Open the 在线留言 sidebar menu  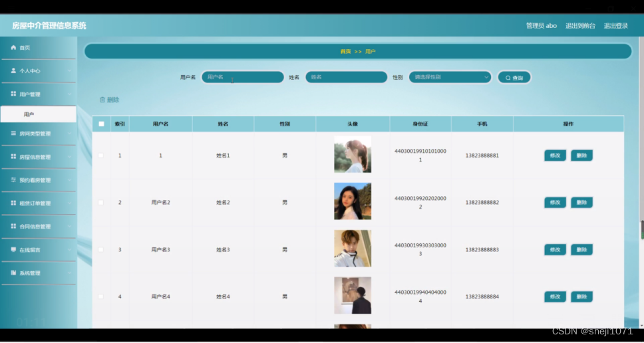pyautogui.click(x=38, y=250)
